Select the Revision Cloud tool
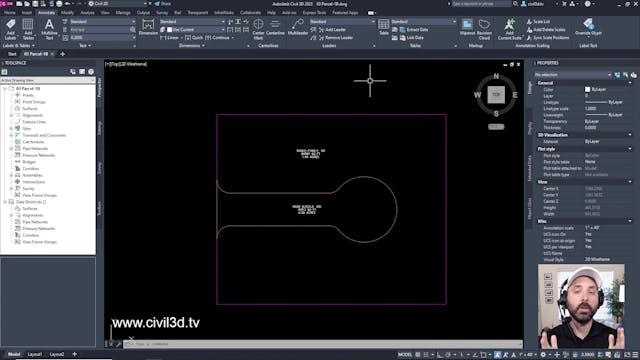Image resolution: width=640 pixels, height=360 pixels. click(484, 29)
